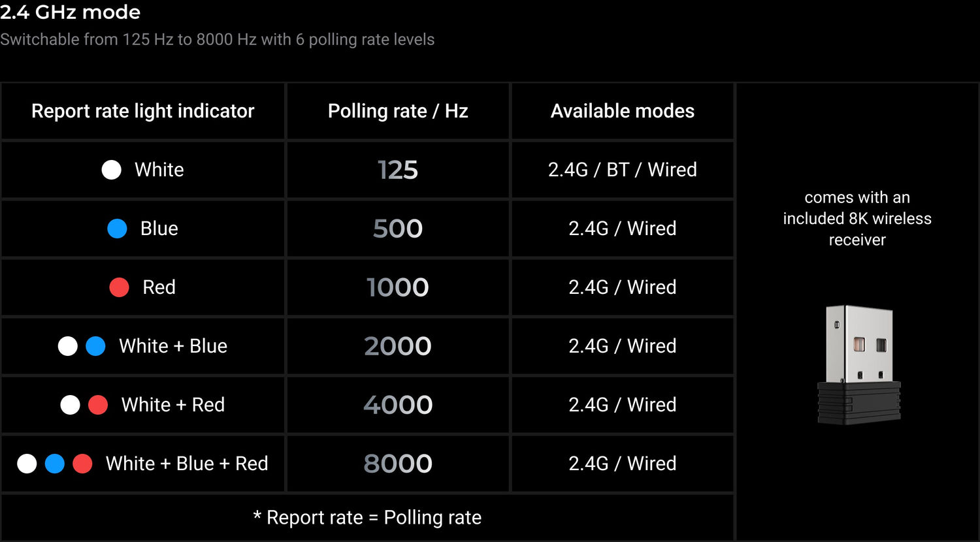This screenshot has height=542, width=980.
Task: Click the "Report rate = Polling rate" footnote
Action: pos(367,518)
